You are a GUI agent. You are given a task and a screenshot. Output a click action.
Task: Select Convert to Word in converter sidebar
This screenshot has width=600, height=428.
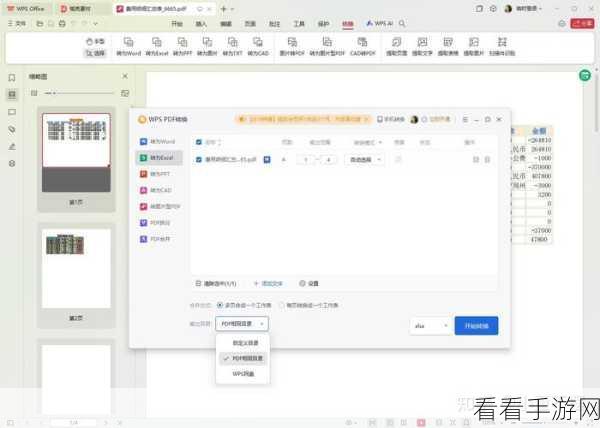(x=158, y=142)
